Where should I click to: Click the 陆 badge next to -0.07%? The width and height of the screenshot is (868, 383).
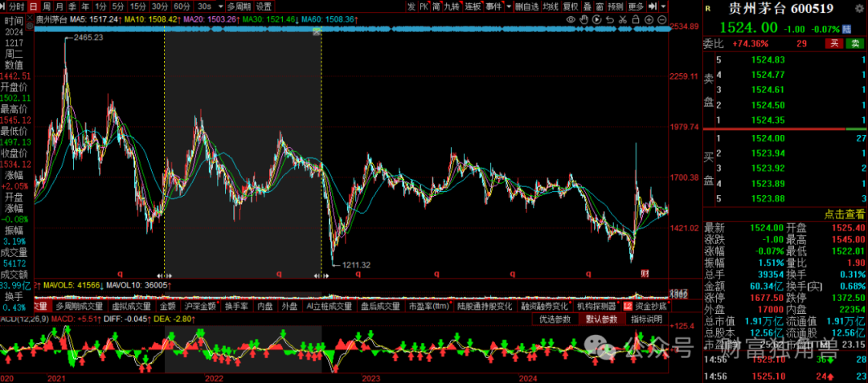click(x=847, y=29)
